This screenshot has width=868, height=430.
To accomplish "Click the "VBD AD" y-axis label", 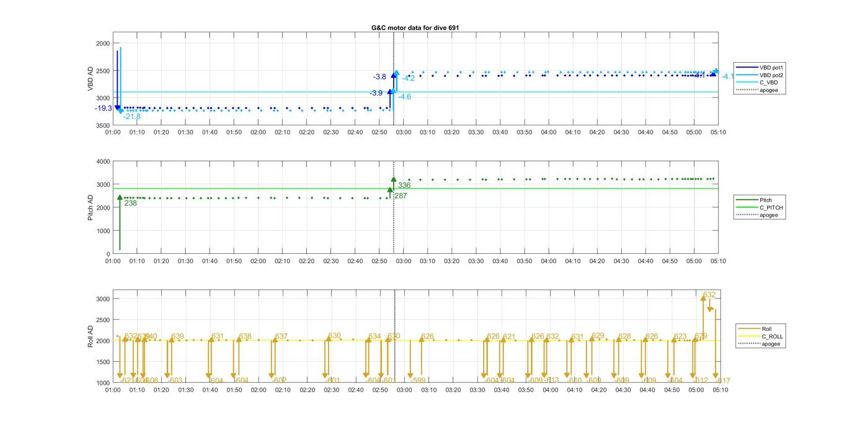I will pos(90,79).
